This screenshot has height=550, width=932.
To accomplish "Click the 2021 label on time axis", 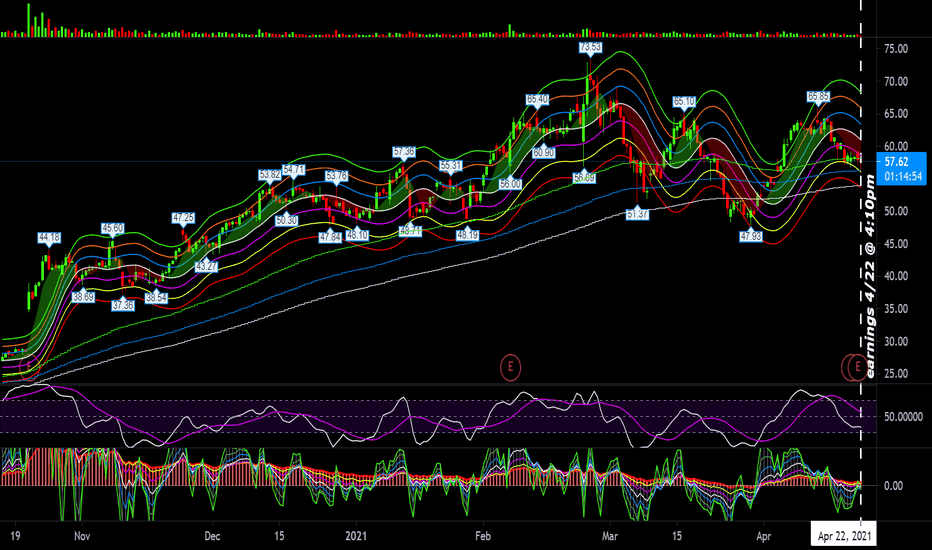I will [356, 536].
